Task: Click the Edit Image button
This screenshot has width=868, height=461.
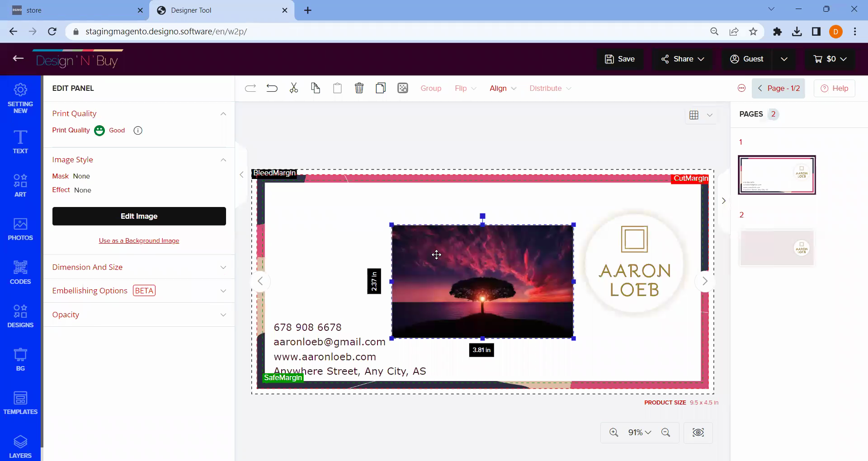Action: [x=139, y=216]
